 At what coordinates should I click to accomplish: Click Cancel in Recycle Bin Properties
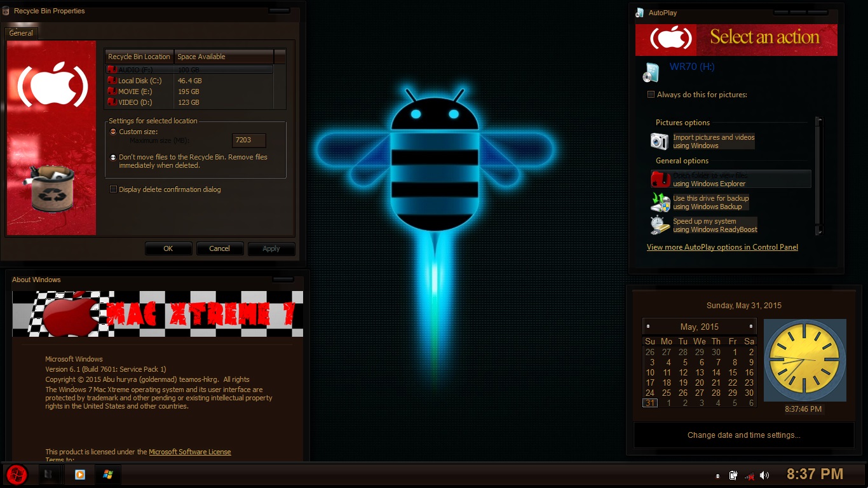pyautogui.click(x=220, y=248)
